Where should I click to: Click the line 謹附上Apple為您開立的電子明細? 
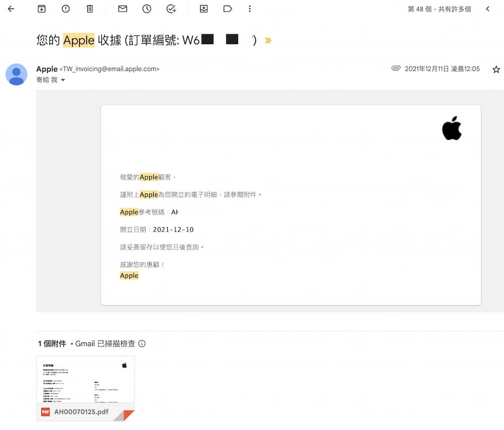[191, 195]
